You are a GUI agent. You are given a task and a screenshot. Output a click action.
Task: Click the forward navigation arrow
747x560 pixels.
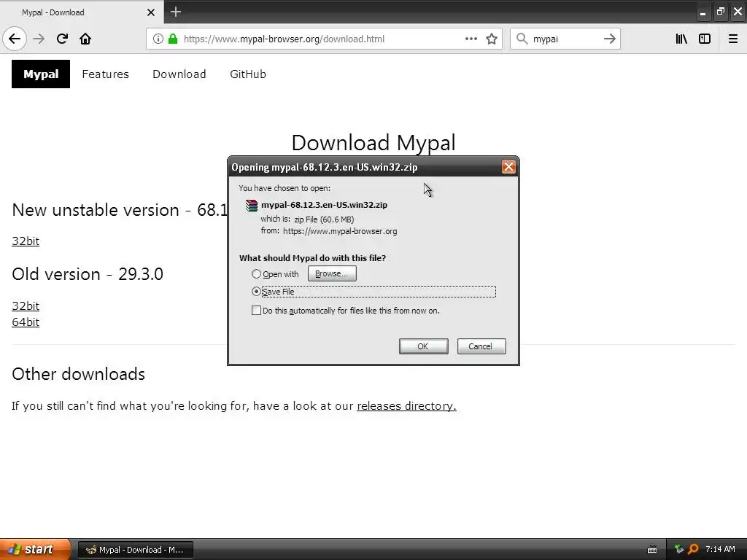pyautogui.click(x=39, y=39)
